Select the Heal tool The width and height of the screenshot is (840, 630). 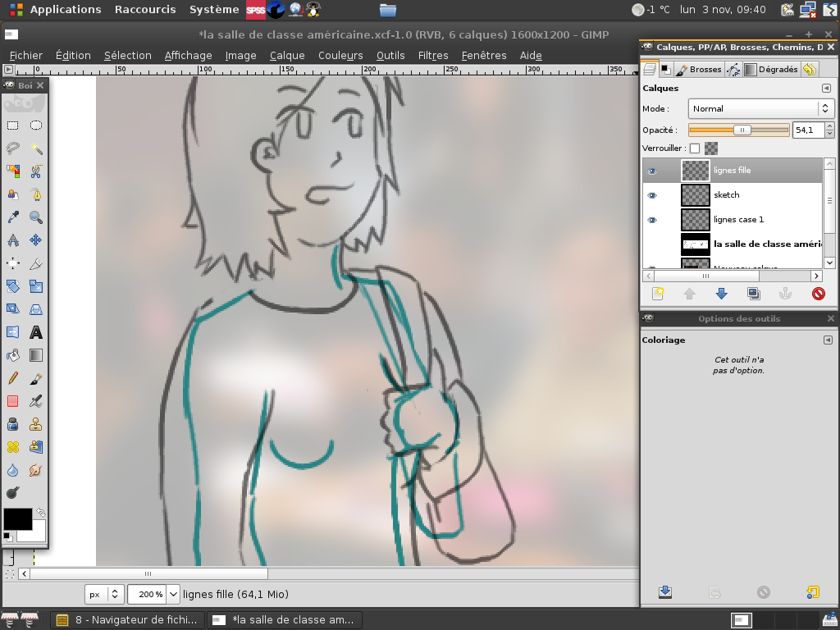[13, 447]
